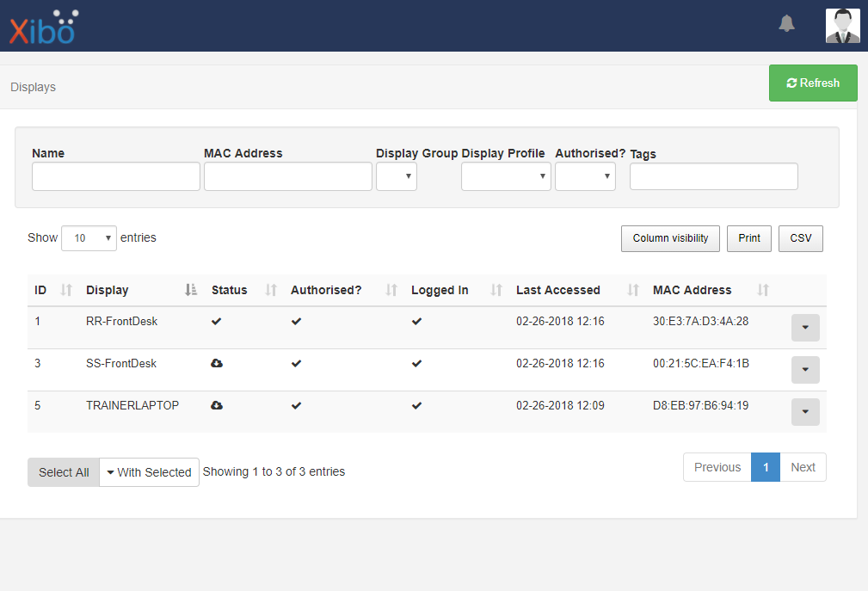Screen dimensions: 868x591
Task: Select page 1 in pagination
Action: click(x=766, y=467)
